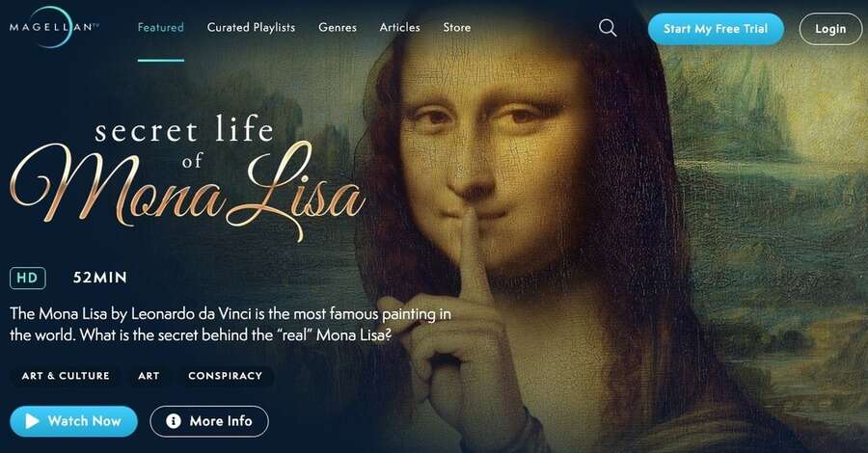Click the HD quality badge
Image resolution: width=868 pixels, height=453 pixels.
pyautogui.click(x=28, y=278)
